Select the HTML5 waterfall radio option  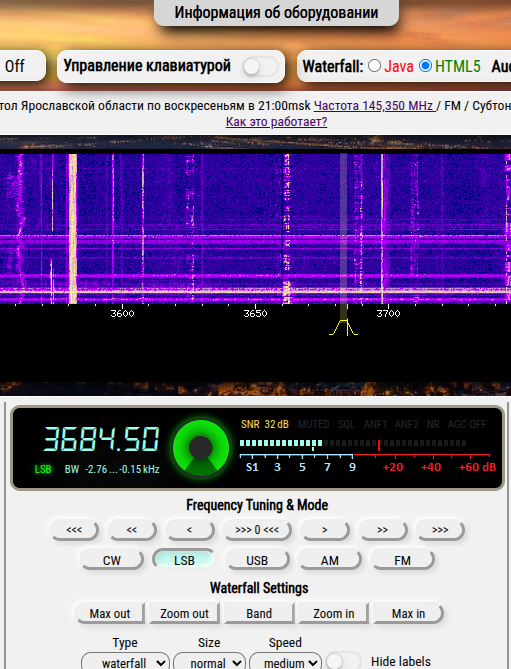tap(425, 66)
